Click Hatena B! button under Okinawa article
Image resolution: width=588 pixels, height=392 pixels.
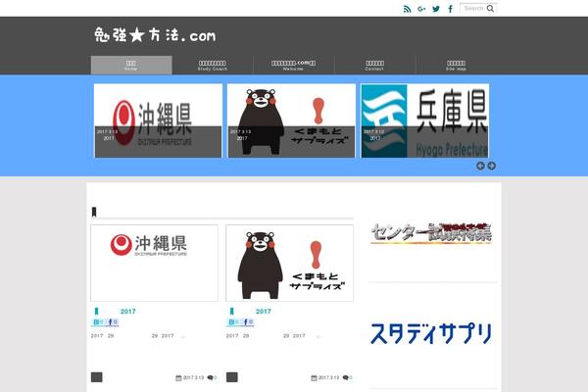(98, 322)
